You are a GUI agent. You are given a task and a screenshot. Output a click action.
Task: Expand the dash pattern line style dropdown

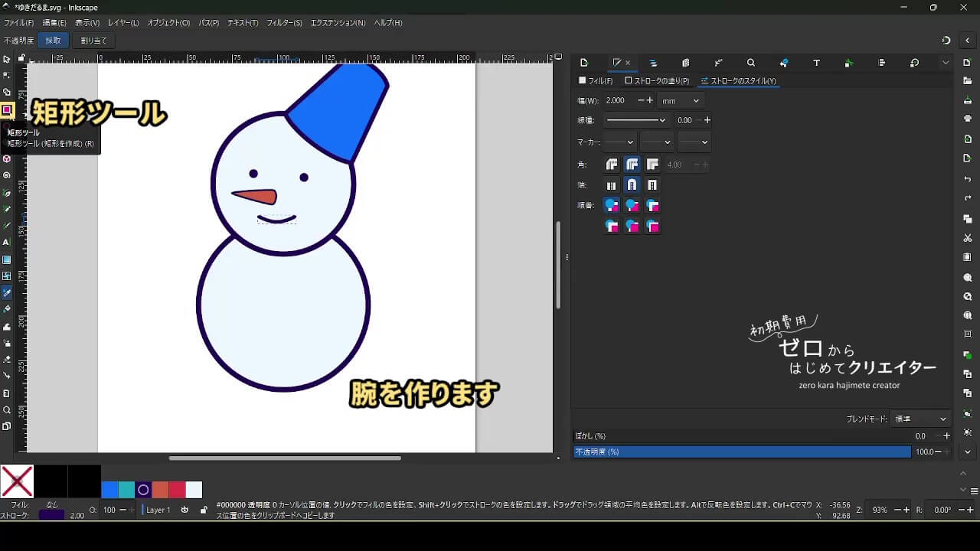tap(635, 120)
